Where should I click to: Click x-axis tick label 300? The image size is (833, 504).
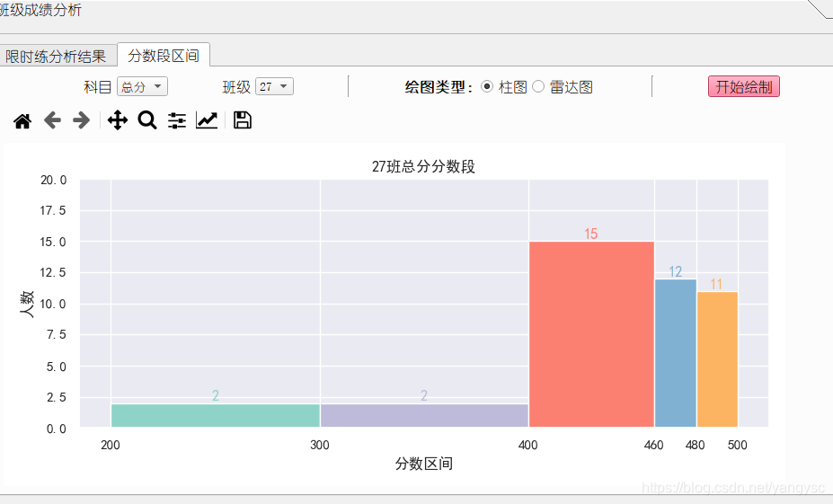(320, 445)
